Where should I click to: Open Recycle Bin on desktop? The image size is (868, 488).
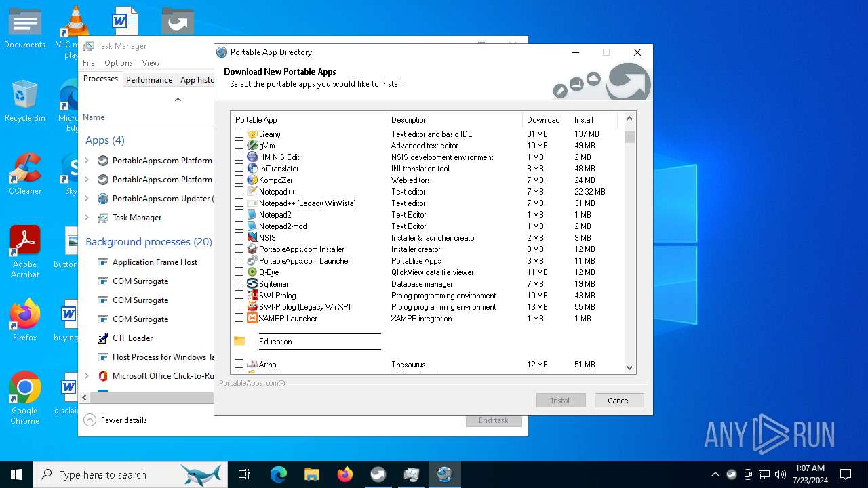25,102
